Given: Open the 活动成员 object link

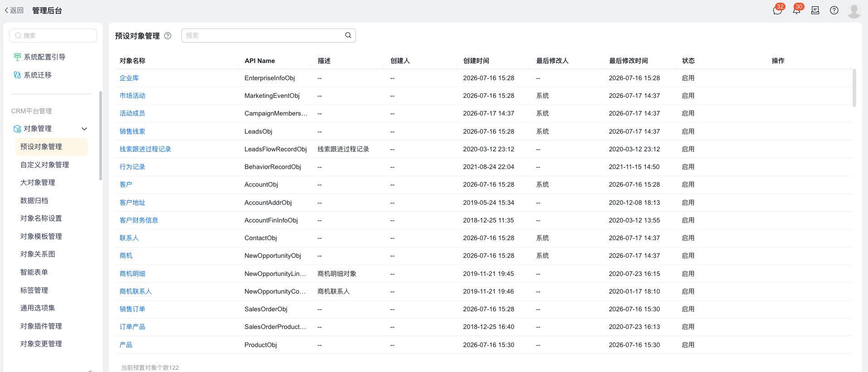Looking at the screenshot, I should 132,113.
